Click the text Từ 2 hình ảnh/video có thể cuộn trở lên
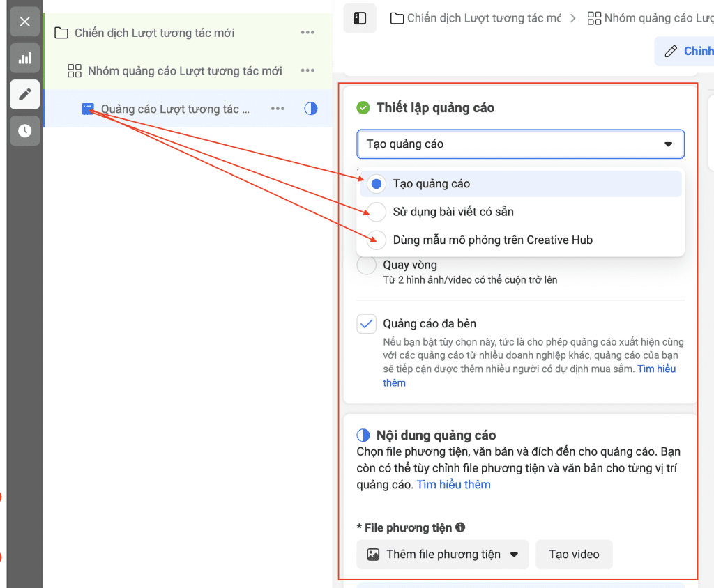This screenshot has width=714, height=588. (470, 280)
